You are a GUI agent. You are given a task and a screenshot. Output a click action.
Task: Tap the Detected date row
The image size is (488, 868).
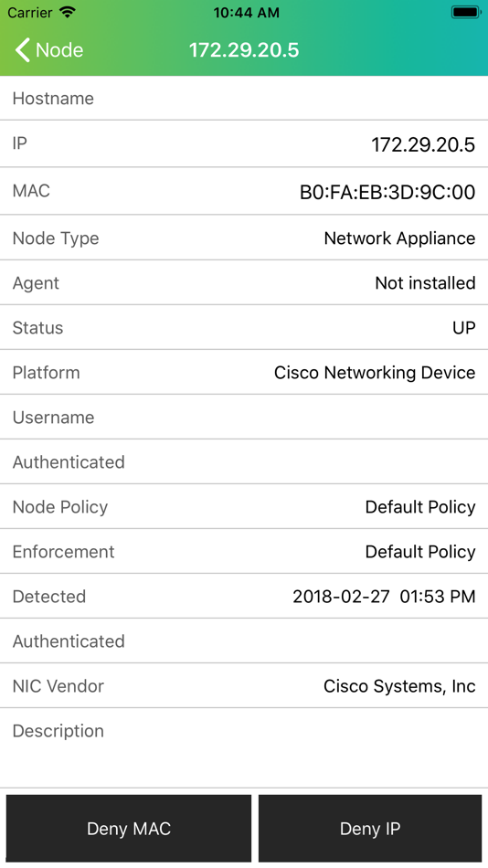click(x=244, y=597)
